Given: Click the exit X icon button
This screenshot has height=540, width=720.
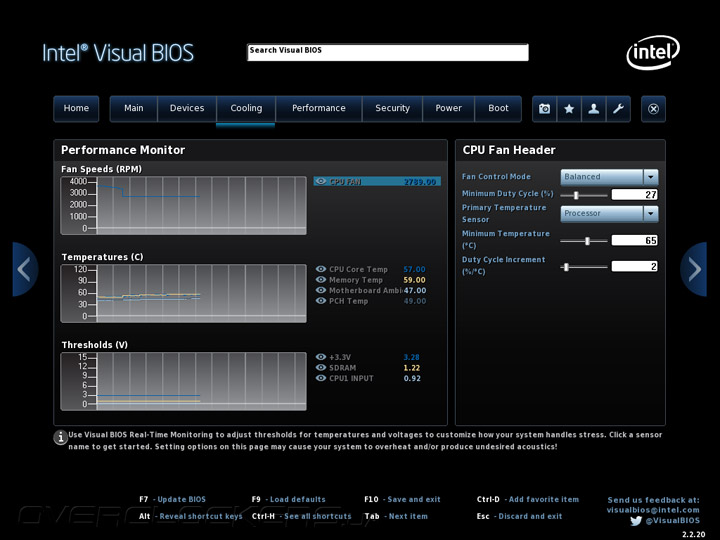Looking at the screenshot, I should click(x=653, y=109).
